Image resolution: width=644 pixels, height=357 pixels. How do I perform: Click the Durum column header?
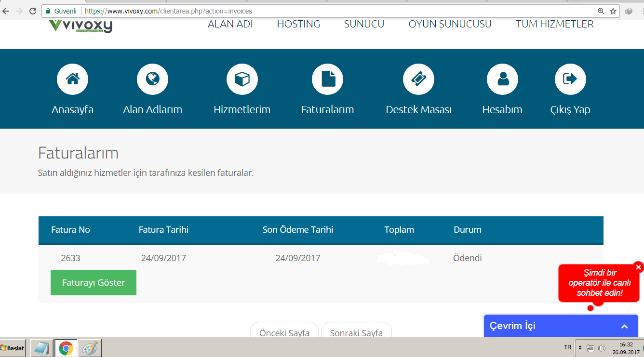468,230
